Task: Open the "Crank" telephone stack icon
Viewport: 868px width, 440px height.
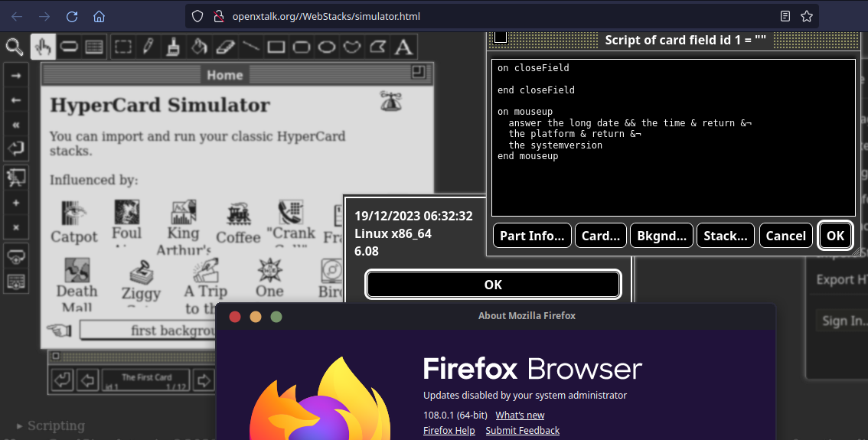Action: click(291, 212)
